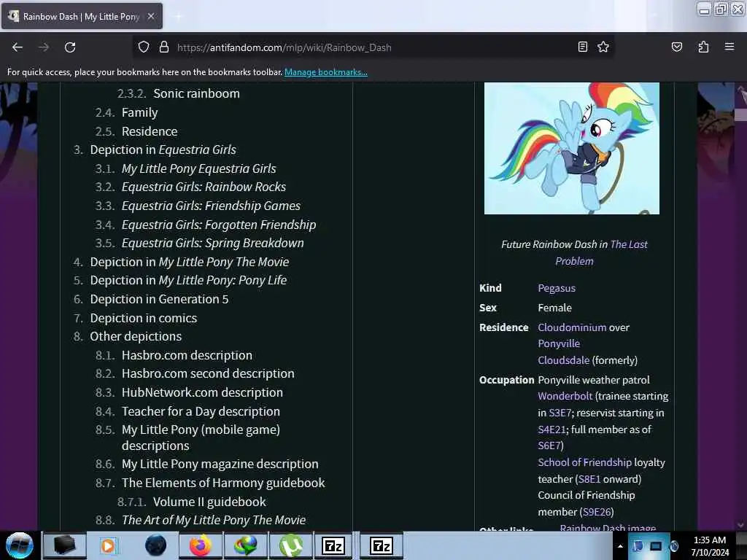Jump to the Family section
The height and width of the screenshot is (560, 747).
pyautogui.click(x=139, y=112)
